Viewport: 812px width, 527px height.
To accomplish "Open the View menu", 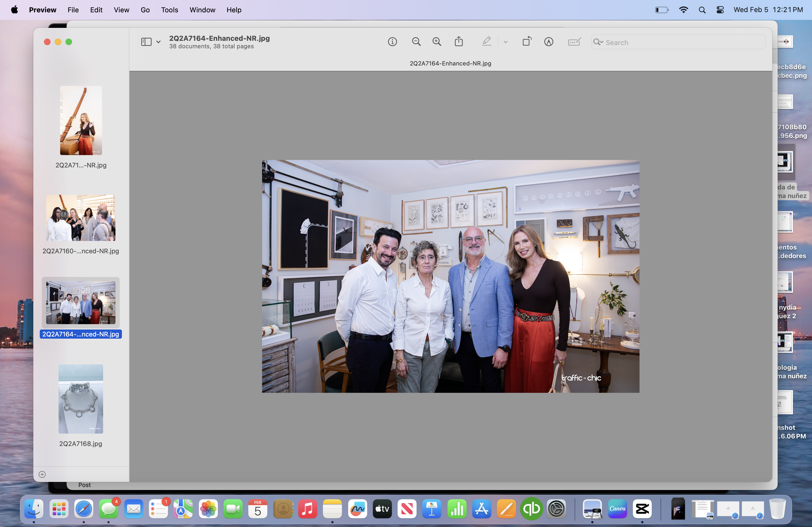I will coord(121,10).
